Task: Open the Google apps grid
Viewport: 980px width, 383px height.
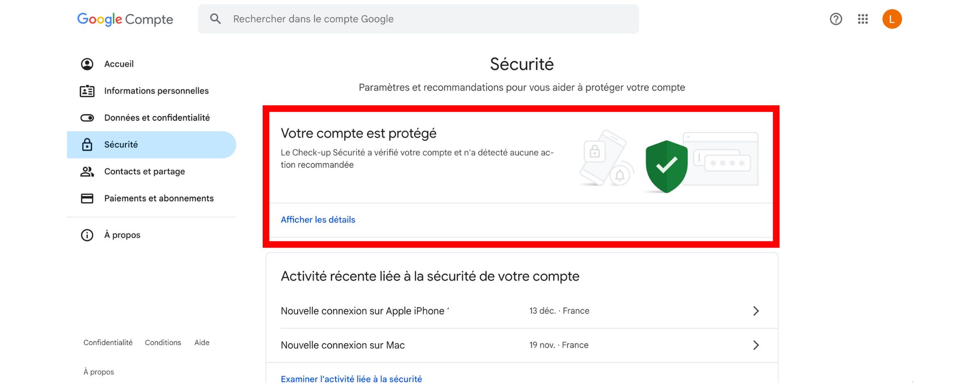Action: (863, 19)
